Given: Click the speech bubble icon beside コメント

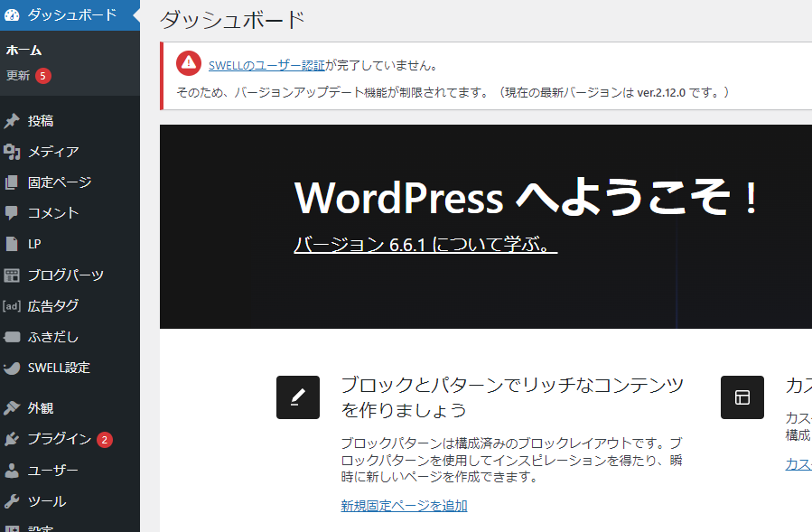Looking at the screenshot, I should click(12, 213).
